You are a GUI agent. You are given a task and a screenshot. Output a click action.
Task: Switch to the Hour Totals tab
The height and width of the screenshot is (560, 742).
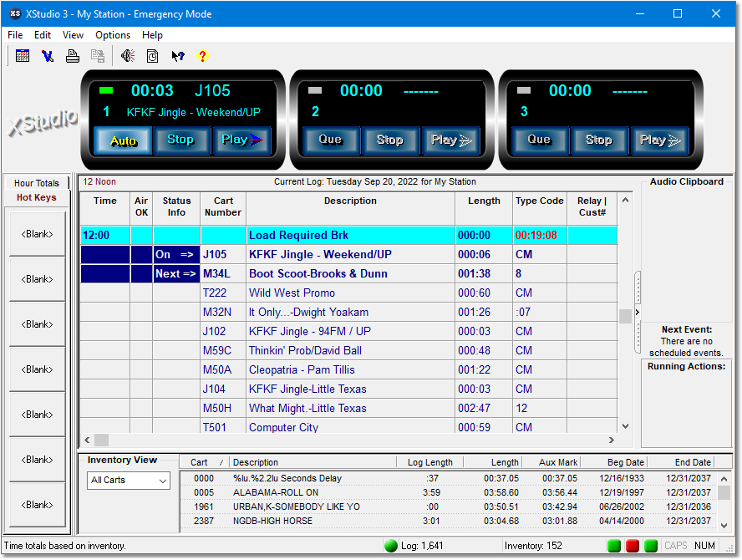37,183
